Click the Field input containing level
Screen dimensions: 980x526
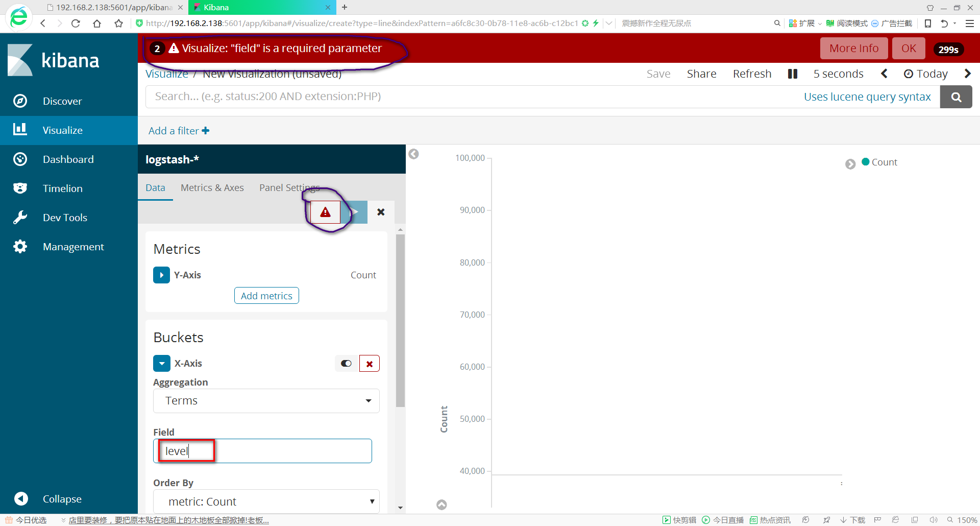(262, 451)
